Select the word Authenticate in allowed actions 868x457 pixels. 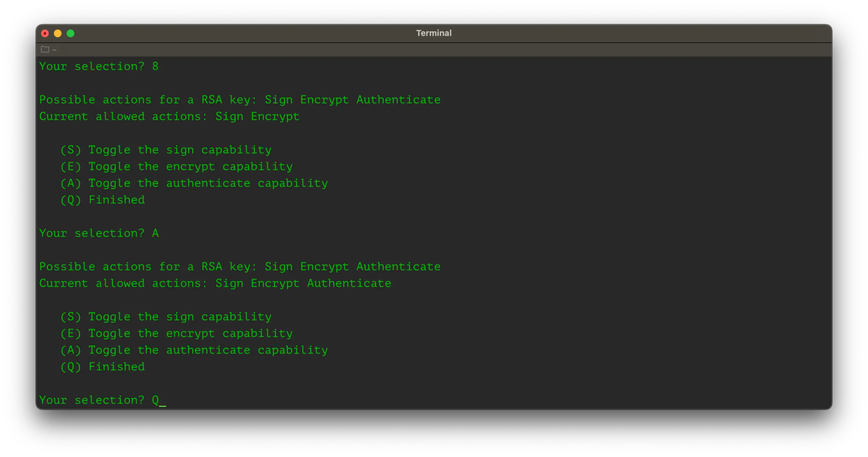(x=349, y=283)
